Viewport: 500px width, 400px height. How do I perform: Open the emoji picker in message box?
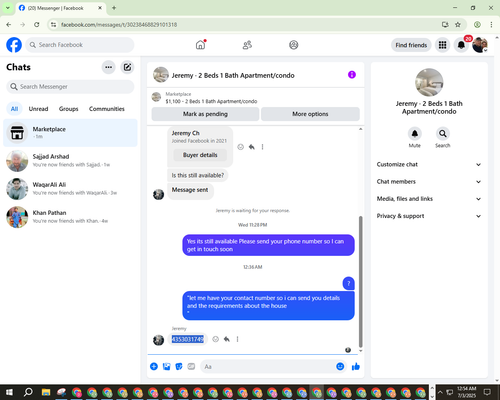tap(340, 366)
